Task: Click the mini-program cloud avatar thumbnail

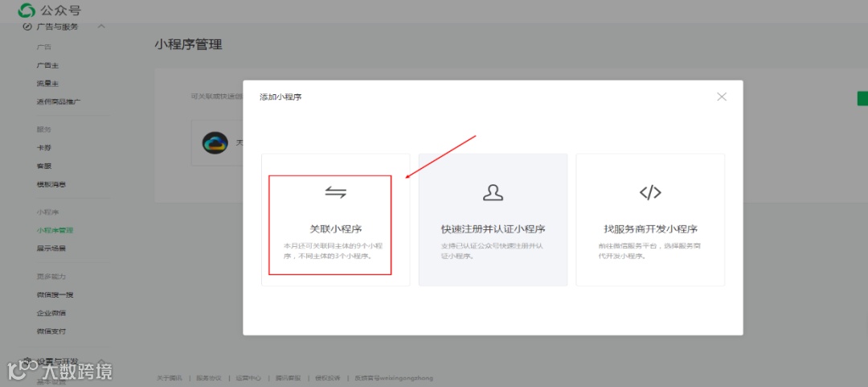Action: point(215,144)
